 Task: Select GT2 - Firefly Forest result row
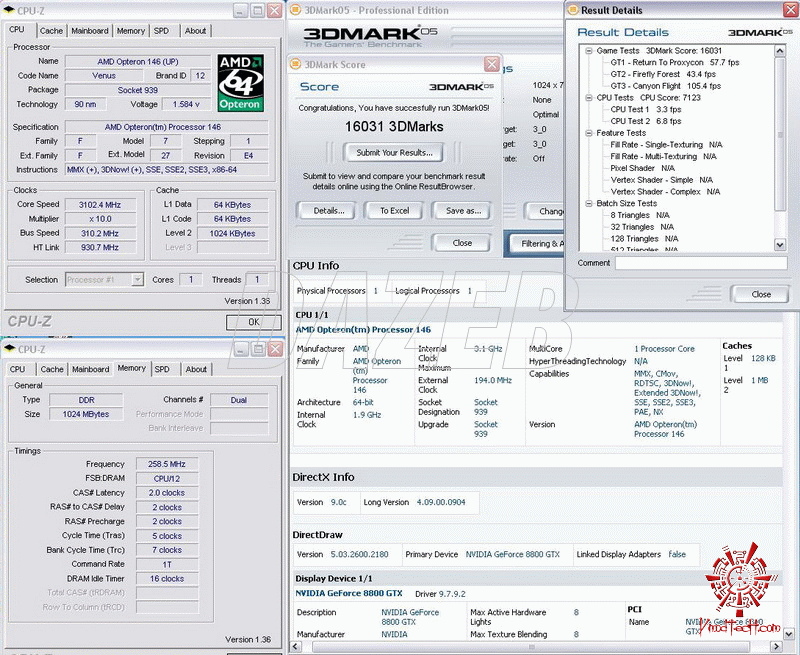click(x=663, y=74)
